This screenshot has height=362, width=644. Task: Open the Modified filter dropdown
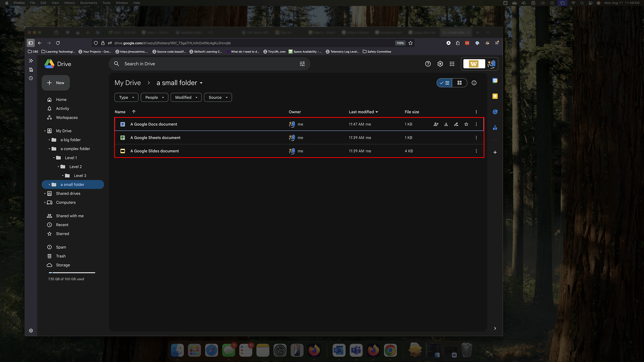click(186, 97)
